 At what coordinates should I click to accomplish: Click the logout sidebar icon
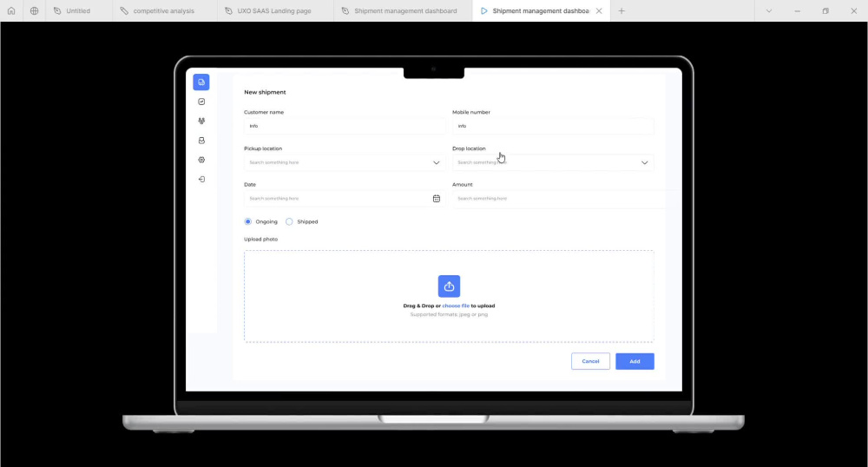[201, 180]
